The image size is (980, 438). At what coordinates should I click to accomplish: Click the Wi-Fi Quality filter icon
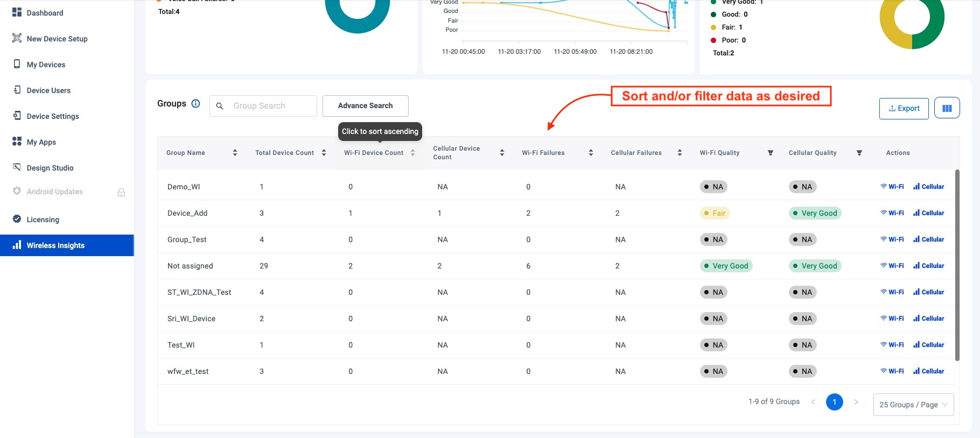770,153
